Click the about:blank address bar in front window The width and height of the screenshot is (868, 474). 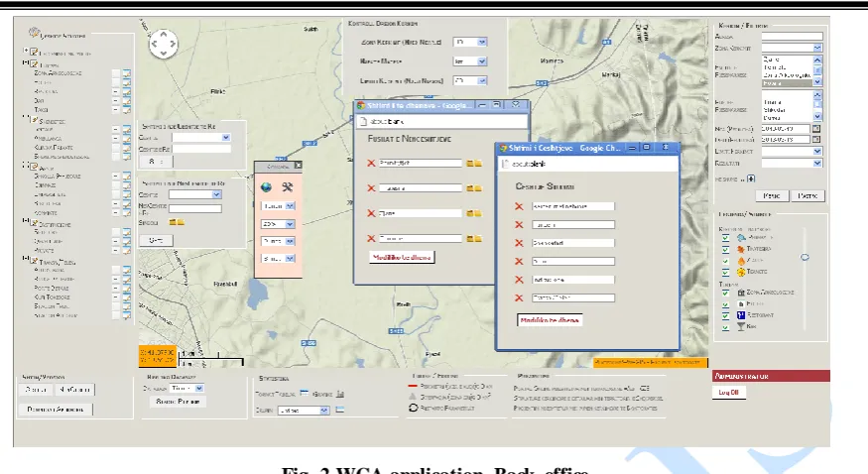[588, 164]
